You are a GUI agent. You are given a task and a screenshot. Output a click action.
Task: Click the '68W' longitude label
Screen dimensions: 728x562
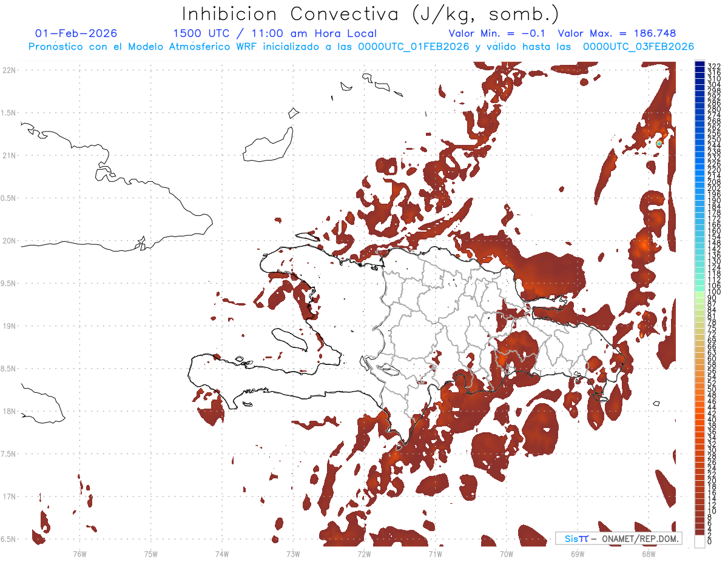click(x=649, y=554)
